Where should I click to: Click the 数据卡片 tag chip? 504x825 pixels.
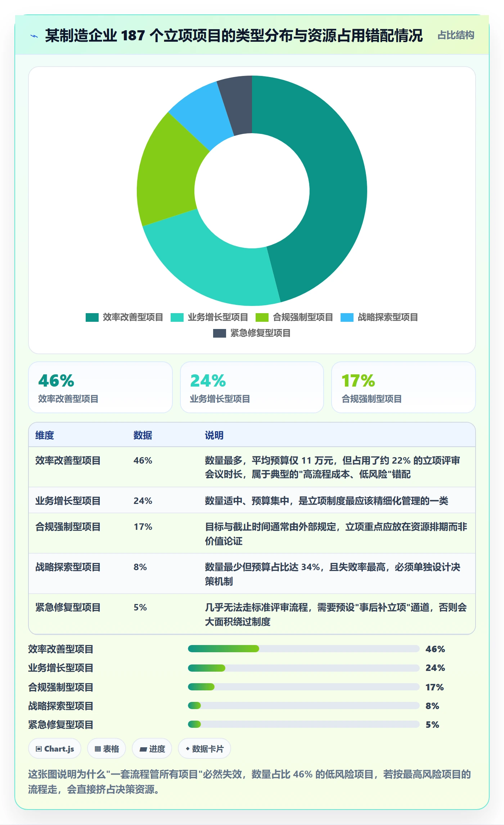tap(204, 749)
